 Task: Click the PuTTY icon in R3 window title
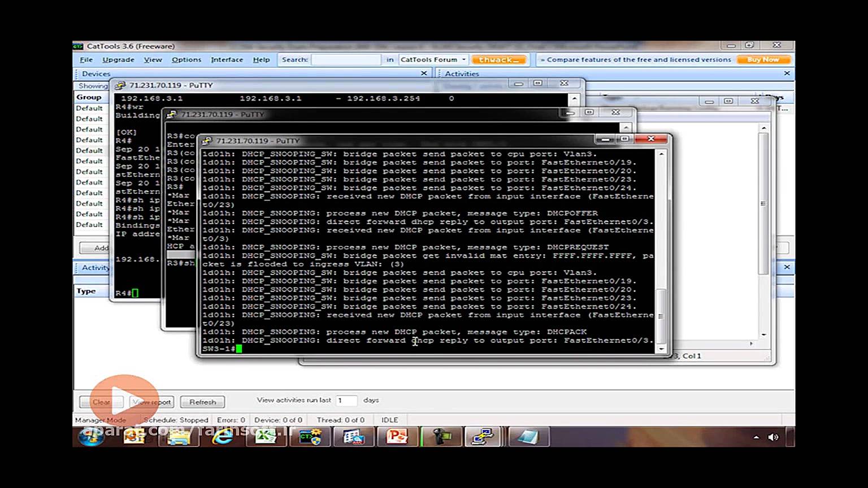click(171, 114)
